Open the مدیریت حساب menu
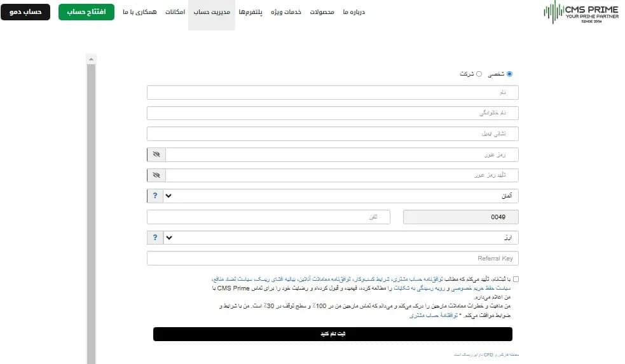Viewport: 625px width, 364px height. point(212,12)
